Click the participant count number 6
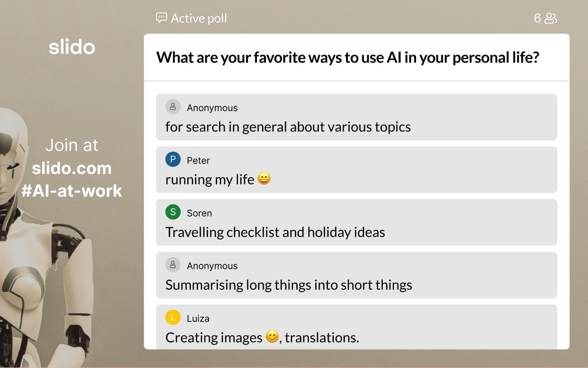This screenshot has height=368, width=588. [537, 19]
